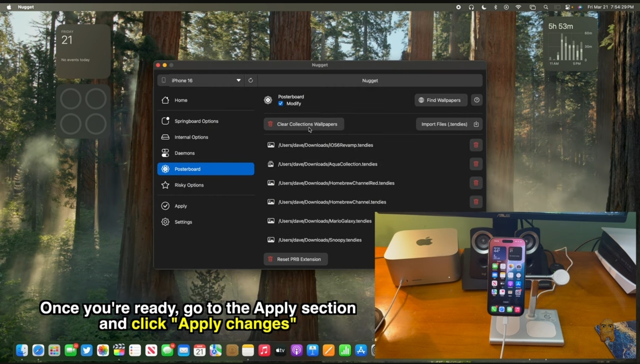
Task: Toggle Do Not Disturb moon icon
Action: (484, 7)
